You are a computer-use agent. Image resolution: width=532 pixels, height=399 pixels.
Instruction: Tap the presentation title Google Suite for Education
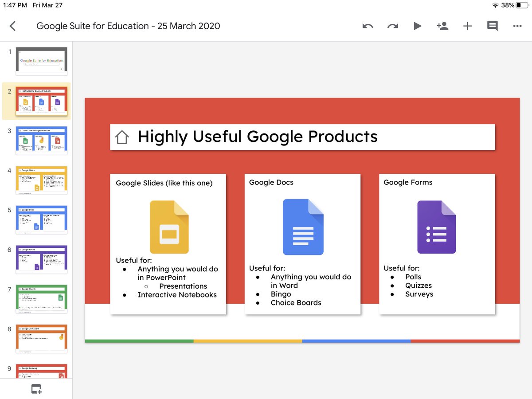pyautogui.click(x=128, y=26)
